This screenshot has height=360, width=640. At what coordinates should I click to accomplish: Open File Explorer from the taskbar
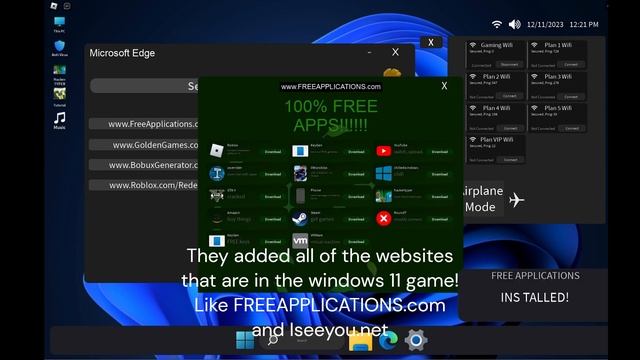[360, 341]
